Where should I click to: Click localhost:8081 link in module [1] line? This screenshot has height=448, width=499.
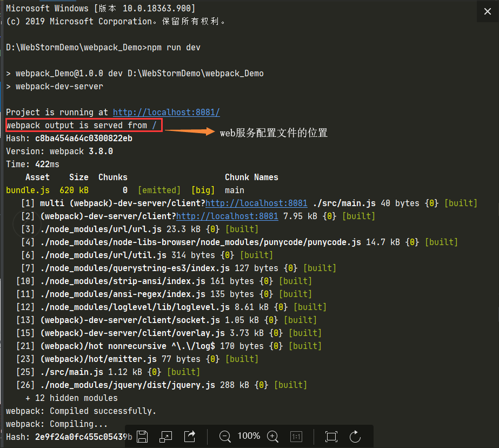[256, 203]
